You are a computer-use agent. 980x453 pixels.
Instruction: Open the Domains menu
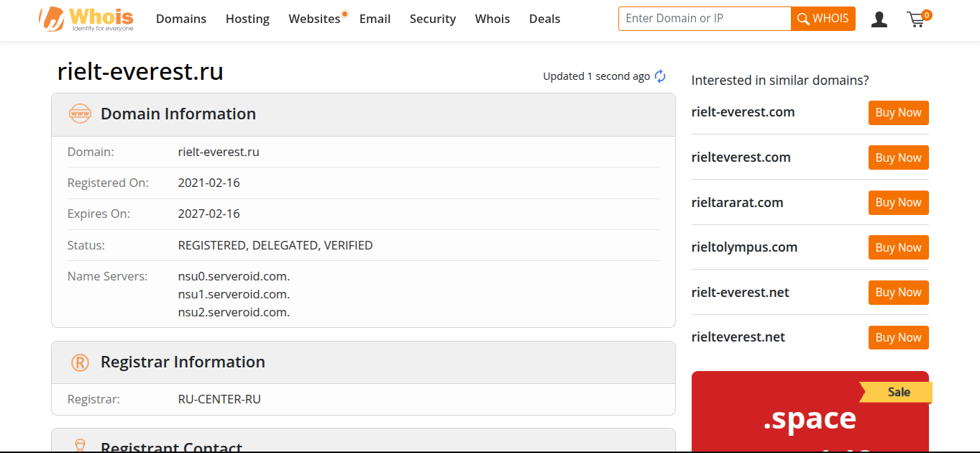(181, 19)
